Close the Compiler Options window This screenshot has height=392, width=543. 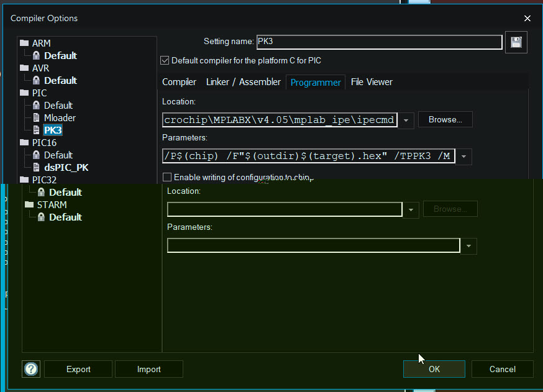(x=527, y=19)
